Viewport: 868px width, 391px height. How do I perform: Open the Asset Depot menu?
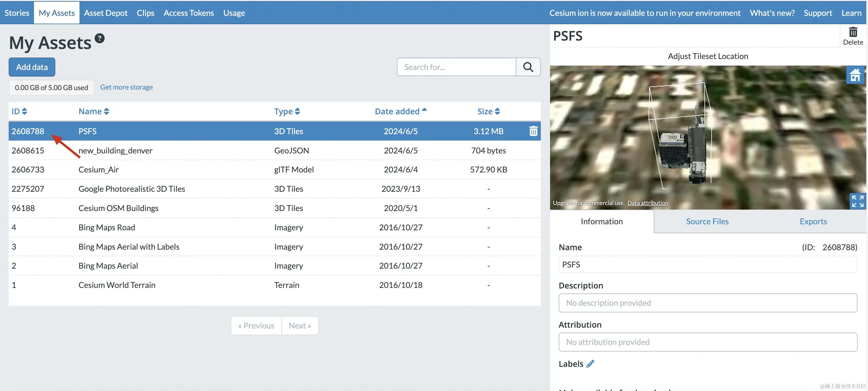[x=105, y=13]
